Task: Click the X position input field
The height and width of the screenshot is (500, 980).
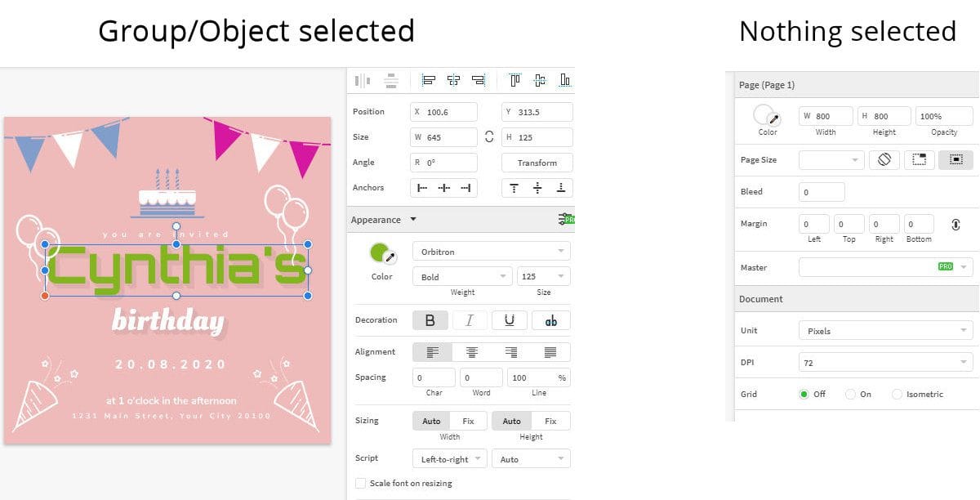Action: pyautogui.click(x=443, y=111)
